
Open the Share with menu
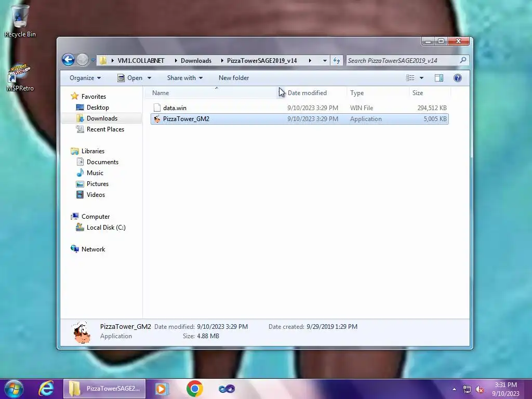[x=185, y=78]
